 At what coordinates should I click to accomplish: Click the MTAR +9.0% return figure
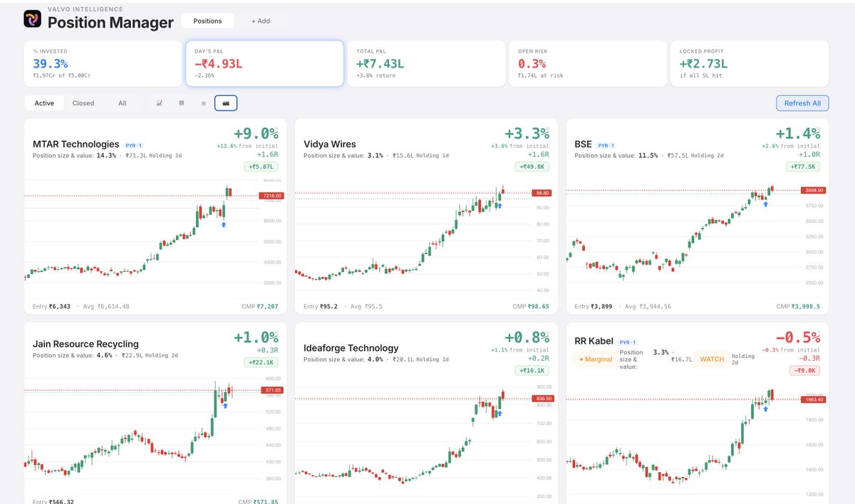(x=256, y=134)
